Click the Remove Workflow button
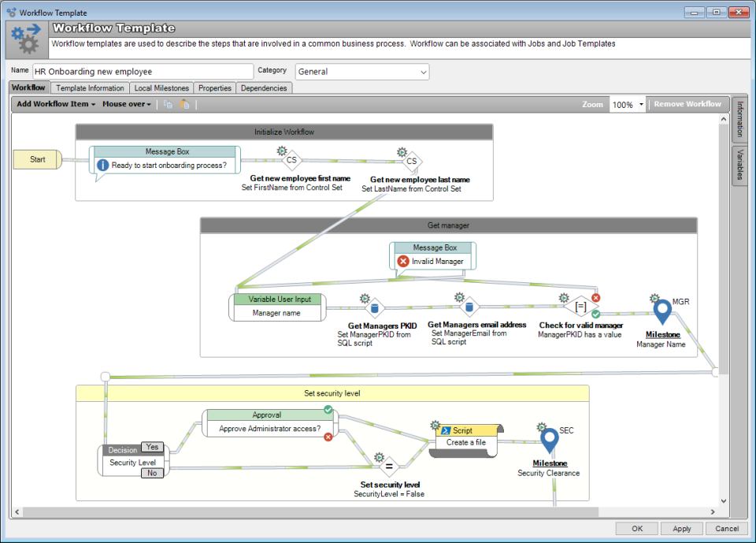756x543 pixels. pyautogui.click(x=689, y=103)
